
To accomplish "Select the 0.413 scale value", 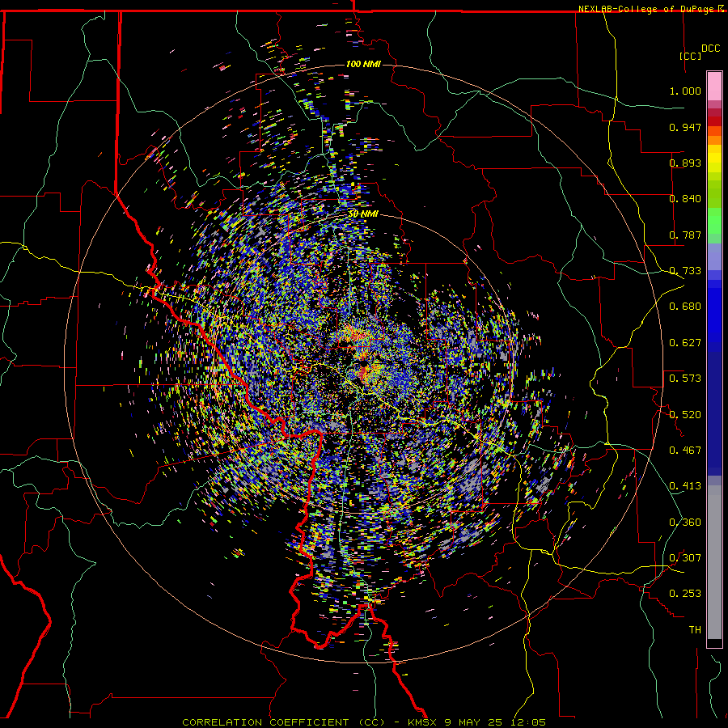I will pyautogui.click(x=685, y=486).
